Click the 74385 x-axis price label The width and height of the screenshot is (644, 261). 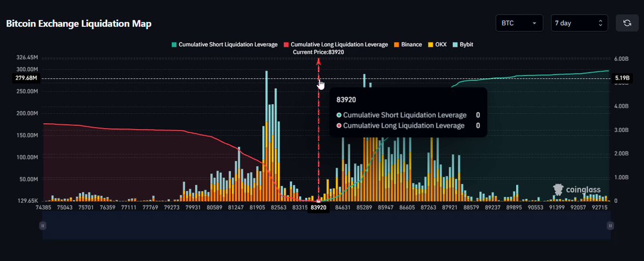43,208
